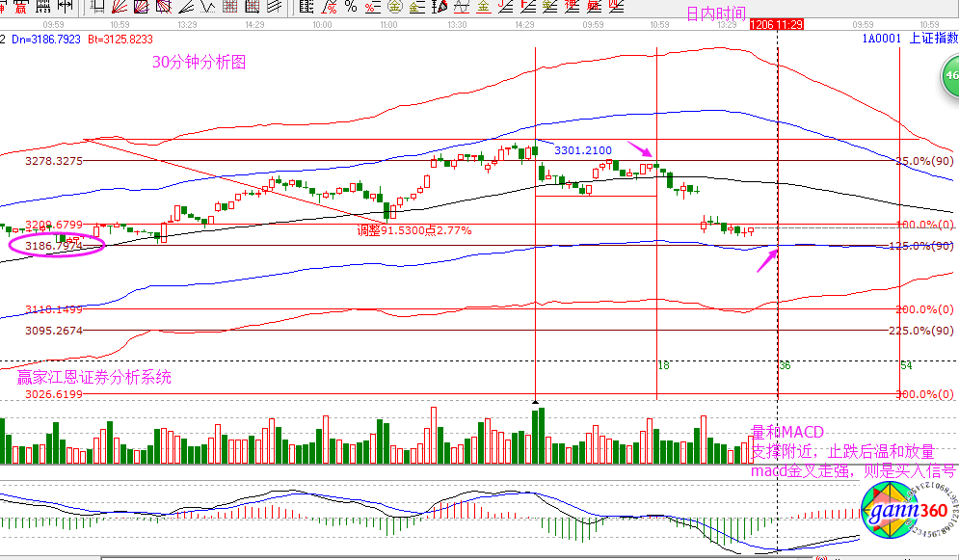Click the 125.0%(90) retracement label
This screenshot has width=959, height=560.
coord(921,246)
